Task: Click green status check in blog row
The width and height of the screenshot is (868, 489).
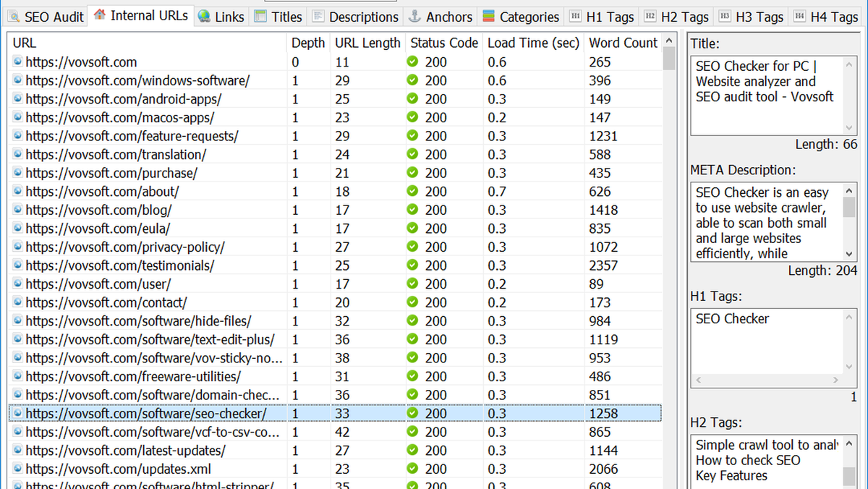Action: pyautogui.click(x=413, y=210)
